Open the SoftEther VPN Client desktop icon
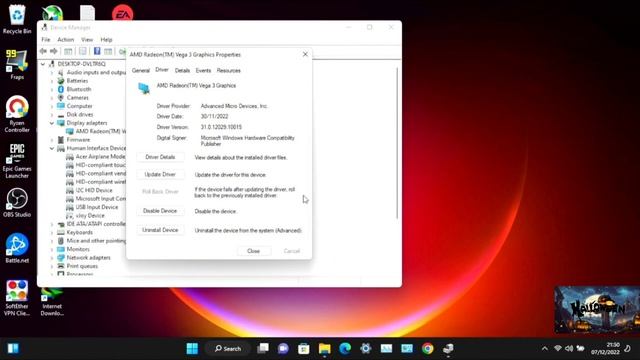640x360 pixels. pos(17,298)
